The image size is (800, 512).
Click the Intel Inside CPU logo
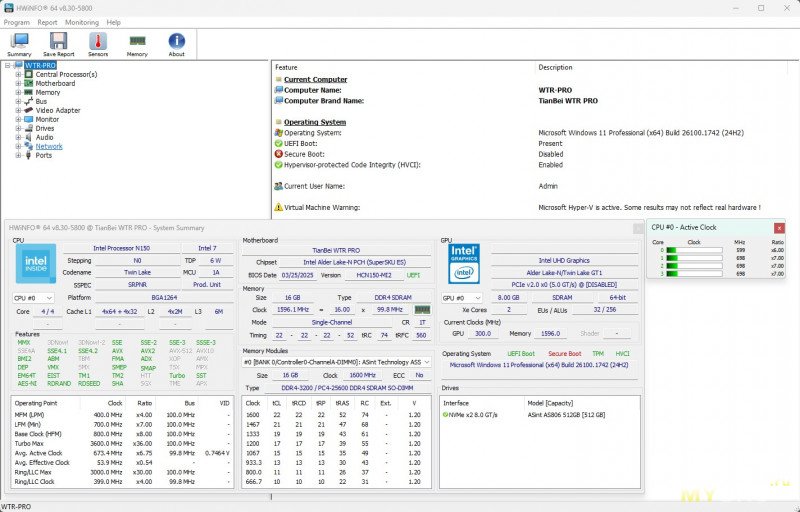tap(36, 264)
